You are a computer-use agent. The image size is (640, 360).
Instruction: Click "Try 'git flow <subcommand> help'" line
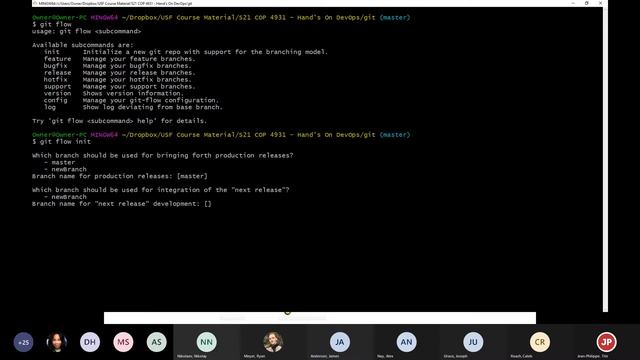pyautogui.click(x=120, y=121)
